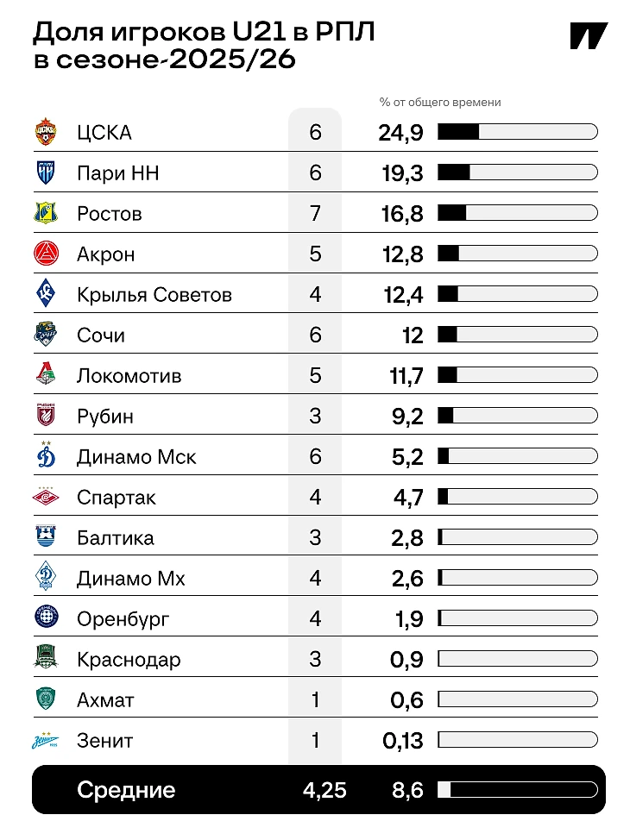Screen dimensions: 630x840
Task: Click the Ахмат club emblem
Action: [x=46, y=699]
